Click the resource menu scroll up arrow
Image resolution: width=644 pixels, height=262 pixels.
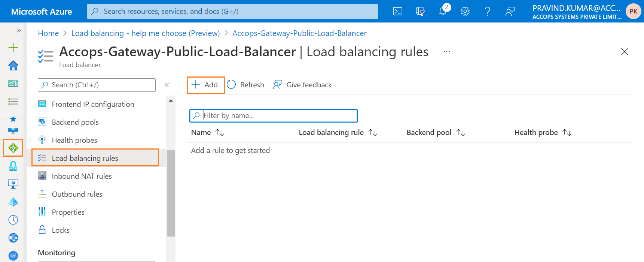click(171, 100)
